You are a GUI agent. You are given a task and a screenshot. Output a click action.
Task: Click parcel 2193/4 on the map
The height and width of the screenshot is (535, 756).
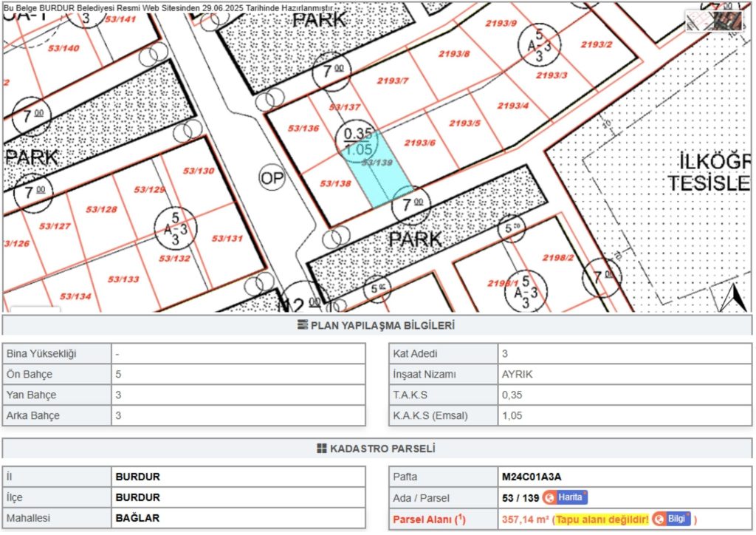pos(512,106)
